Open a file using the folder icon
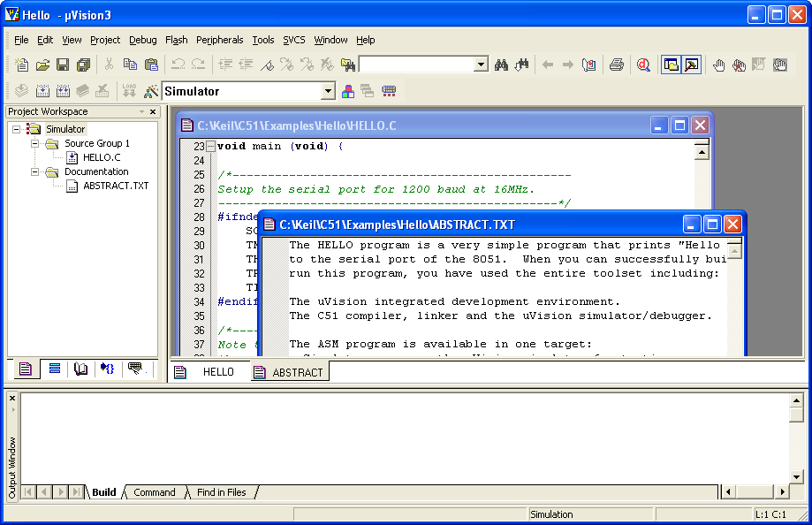 [43, 65]
